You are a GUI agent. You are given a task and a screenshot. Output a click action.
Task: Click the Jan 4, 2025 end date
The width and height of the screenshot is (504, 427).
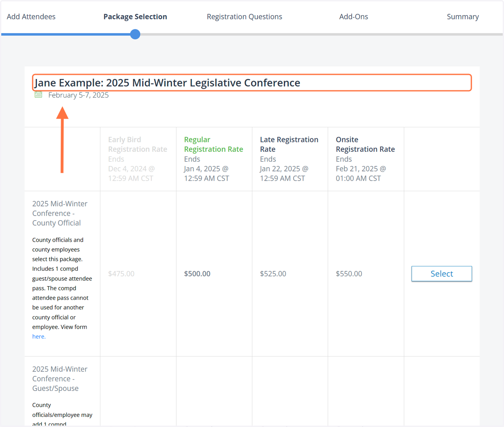(207, 174)
